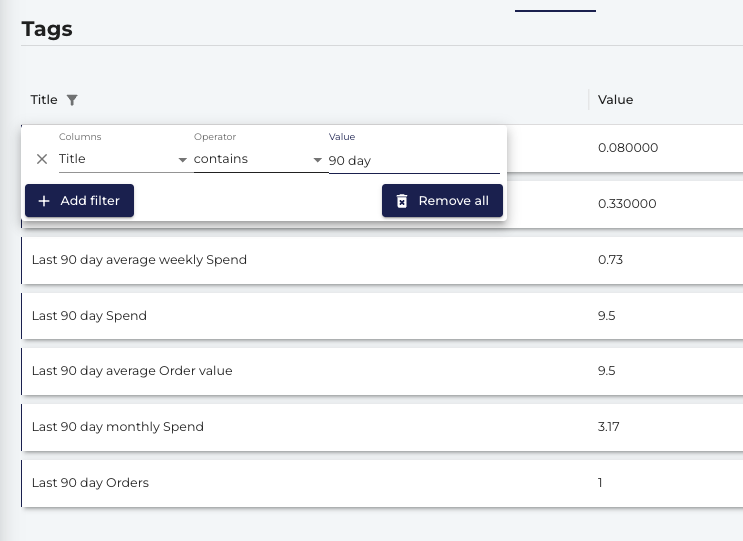The width and height of the screenshot is (743, 541).
Task: Click the Remove all button
Action: [x=442, y=201]
